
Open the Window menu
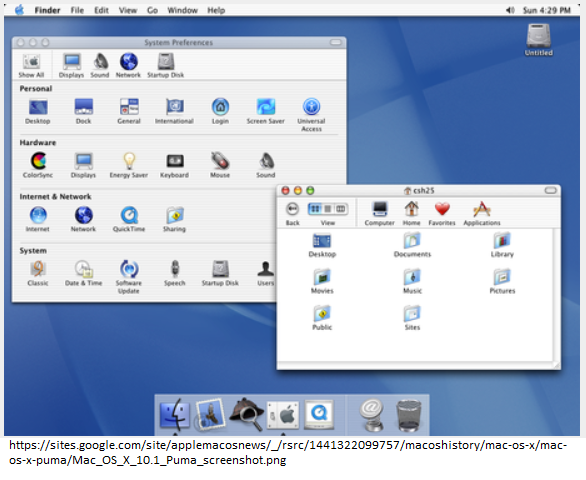coord(182,10)
